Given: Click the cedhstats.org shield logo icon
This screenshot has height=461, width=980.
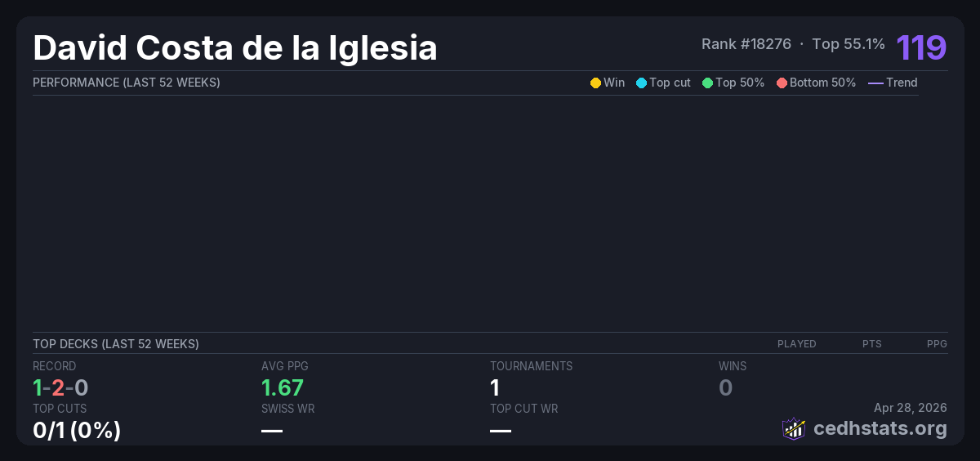Looking at the screenshot, I should [x=794, y=428].
